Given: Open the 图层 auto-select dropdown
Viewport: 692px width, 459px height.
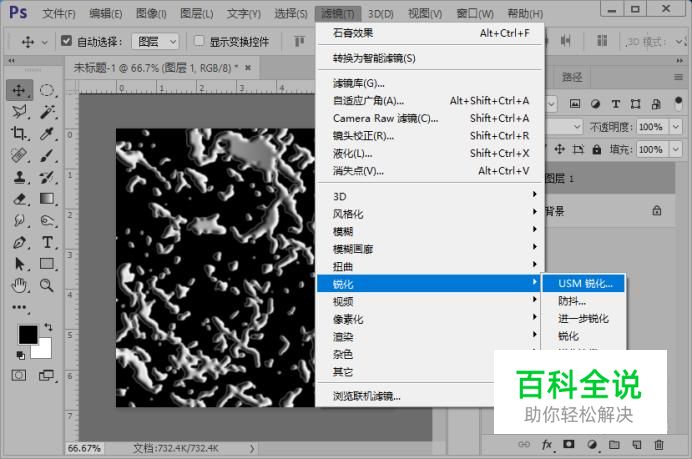Looking at the screenshot, I should point(156,42).
